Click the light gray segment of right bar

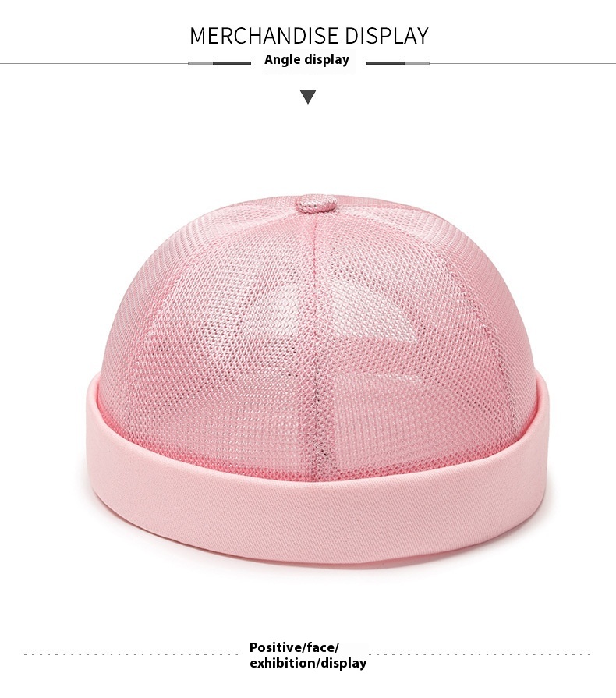click(417, 63)
